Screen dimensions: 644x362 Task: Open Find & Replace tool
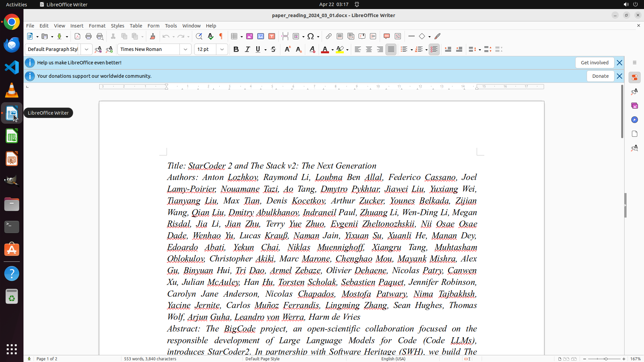(x=199, y=36)
